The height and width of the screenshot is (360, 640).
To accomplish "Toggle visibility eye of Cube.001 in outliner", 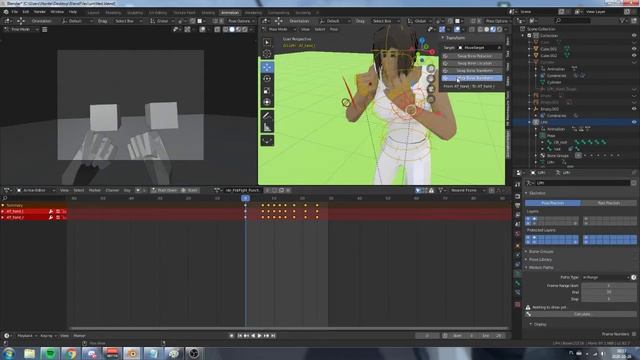I will click(x=634, y=49).
